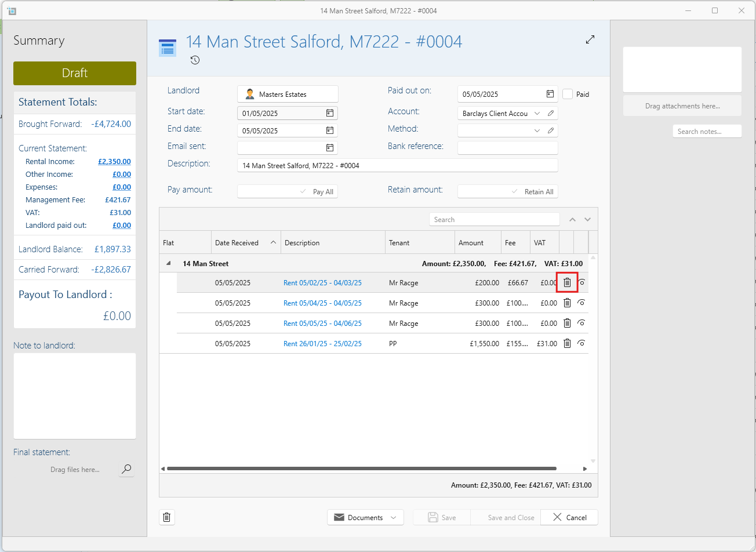Screen dimensions: 756x552
Task: Click the Tenant column header
Action: pos(420,243)
